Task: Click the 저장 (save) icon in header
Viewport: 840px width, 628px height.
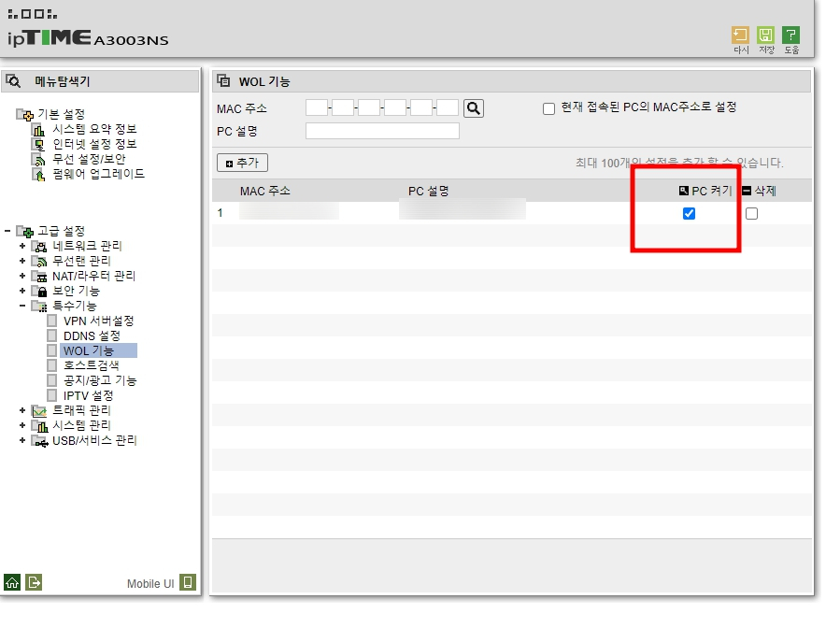Action: pyautogui.click(x=765, y=36)
